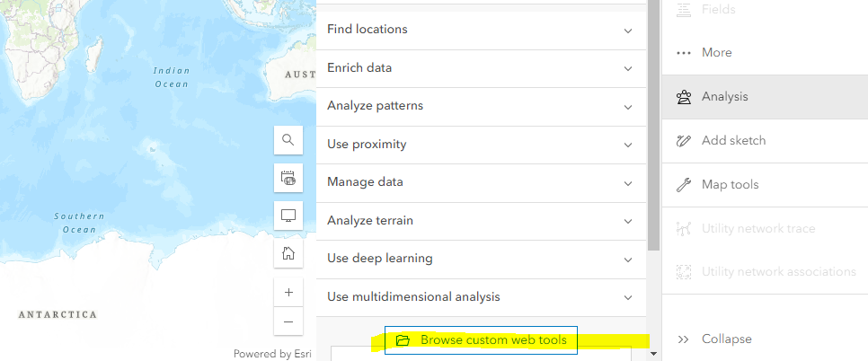Click the map screenshot capture icon

[x=288, y=178]
